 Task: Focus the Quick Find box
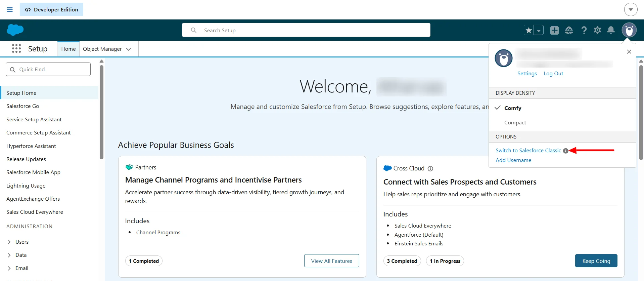click(x=48, y=69)
